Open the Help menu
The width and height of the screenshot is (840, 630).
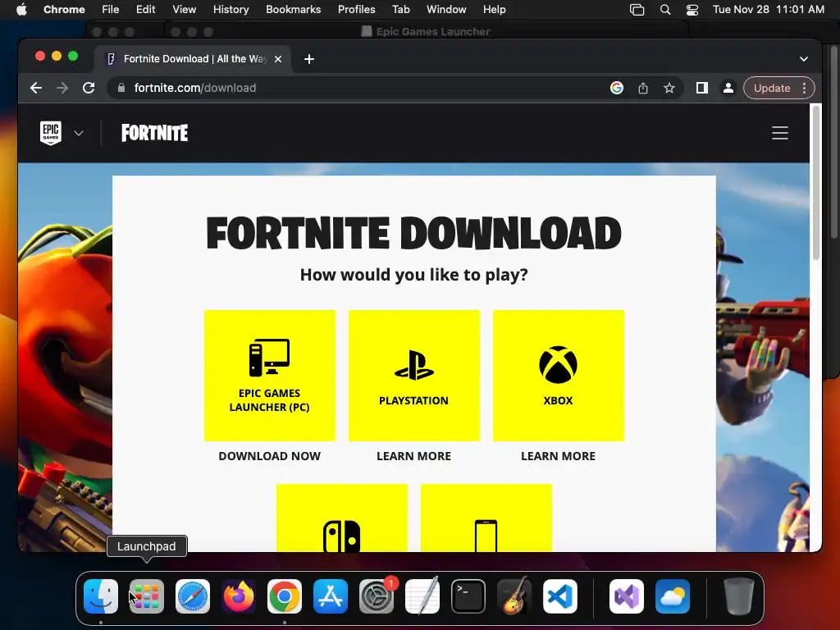point(494,10)
